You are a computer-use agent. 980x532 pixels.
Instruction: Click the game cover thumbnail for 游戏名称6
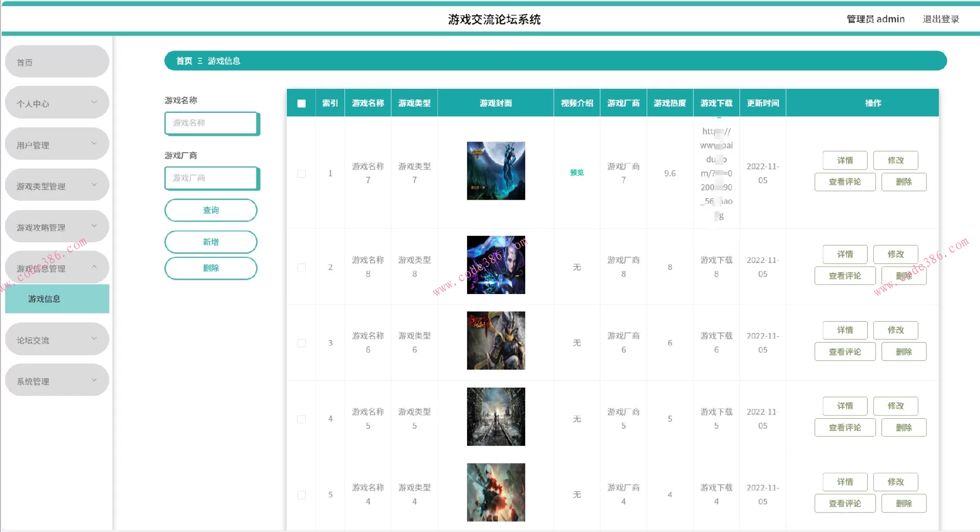pyautogui.click(x=496, y=341)
